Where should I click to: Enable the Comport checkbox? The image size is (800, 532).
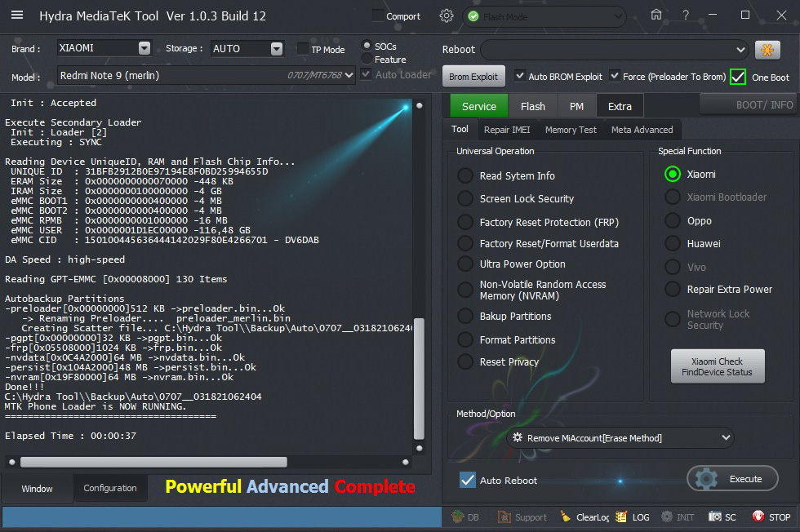[377, 16]
